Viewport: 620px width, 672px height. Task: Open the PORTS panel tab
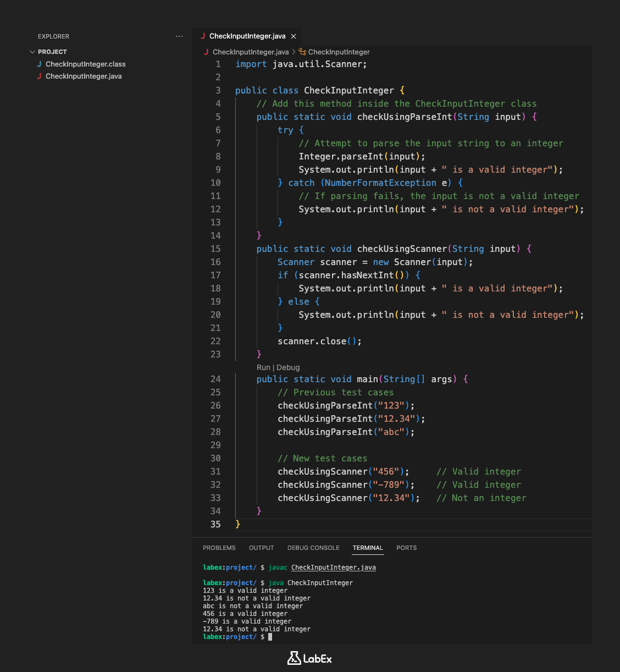[406, 548]
